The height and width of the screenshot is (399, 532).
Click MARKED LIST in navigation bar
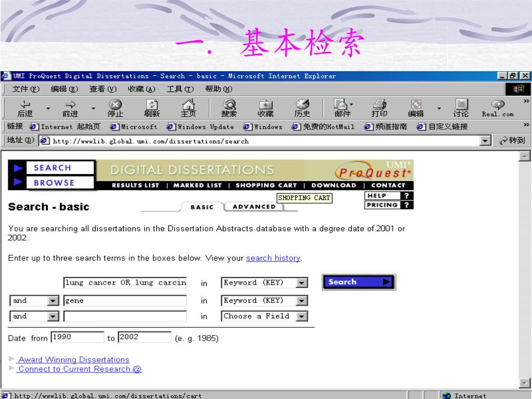point(197,185)
